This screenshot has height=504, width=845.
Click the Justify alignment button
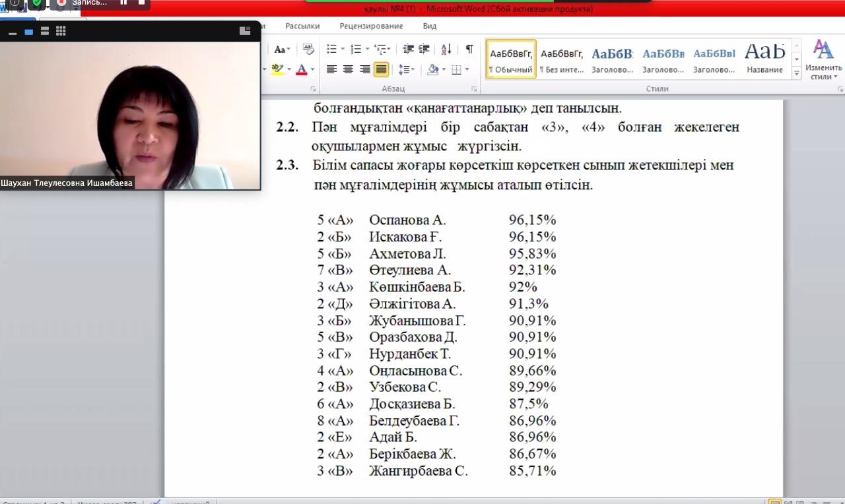[x=382, y=69]
